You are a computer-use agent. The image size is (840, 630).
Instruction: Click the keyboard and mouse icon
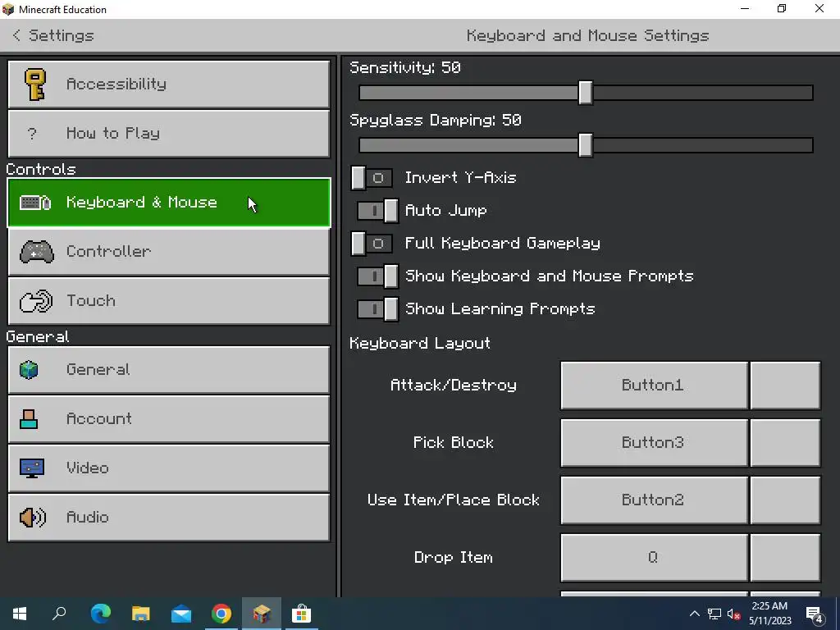point(35,203)
